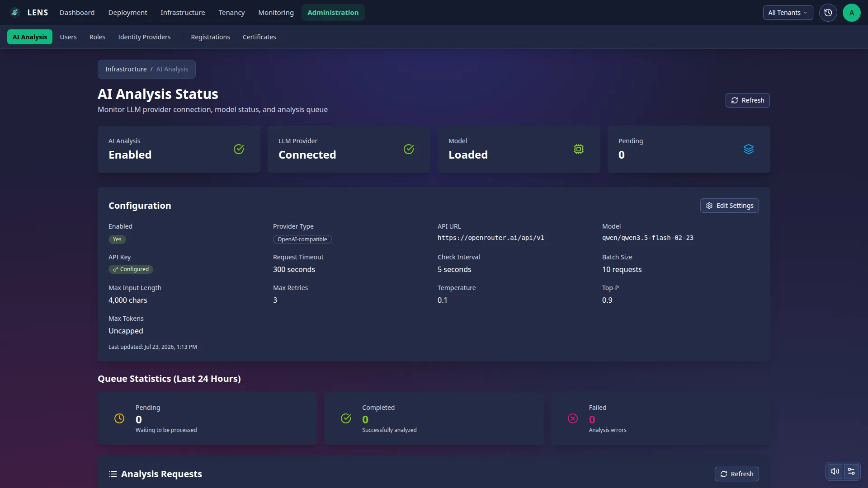Switch to the AI Analysis tab

point(30,37)
